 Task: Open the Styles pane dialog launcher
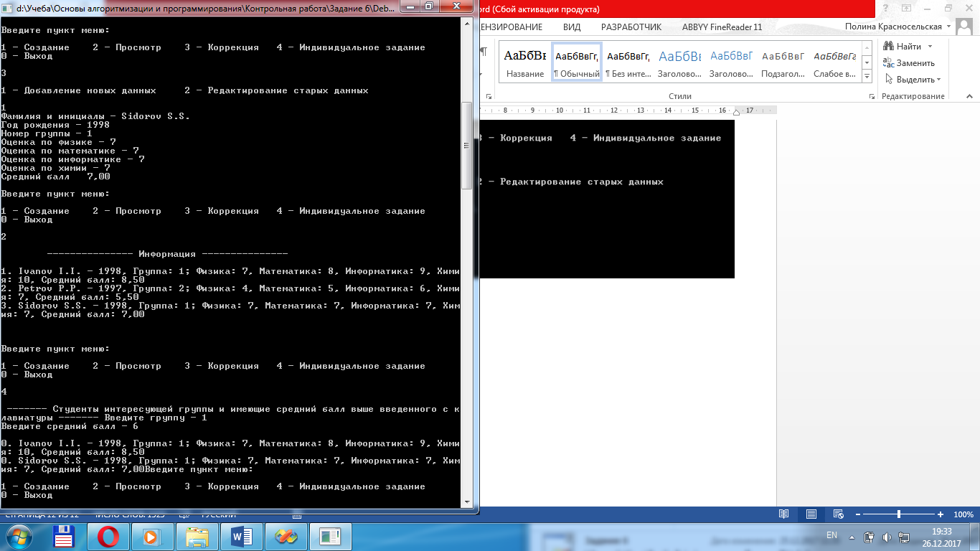870,96
